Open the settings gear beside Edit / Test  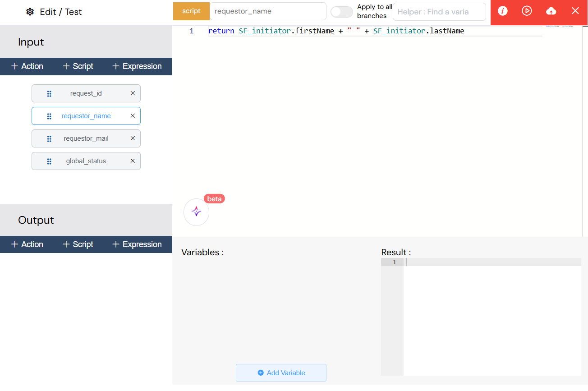(30, 11)
